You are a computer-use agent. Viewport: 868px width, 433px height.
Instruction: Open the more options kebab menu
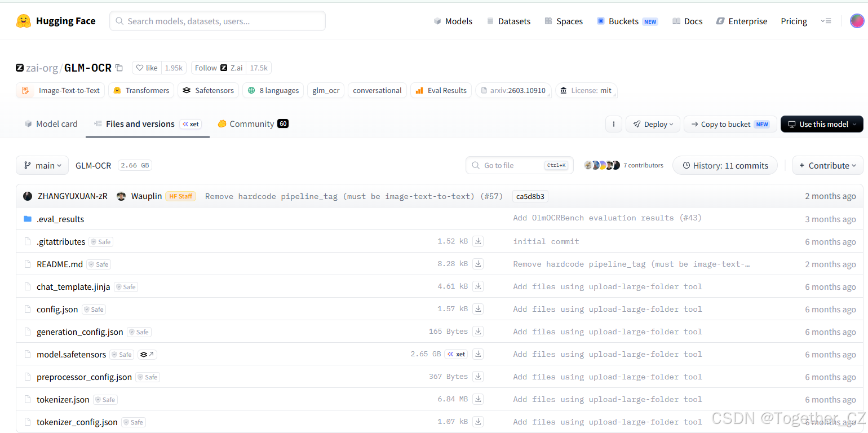point(613,124)
